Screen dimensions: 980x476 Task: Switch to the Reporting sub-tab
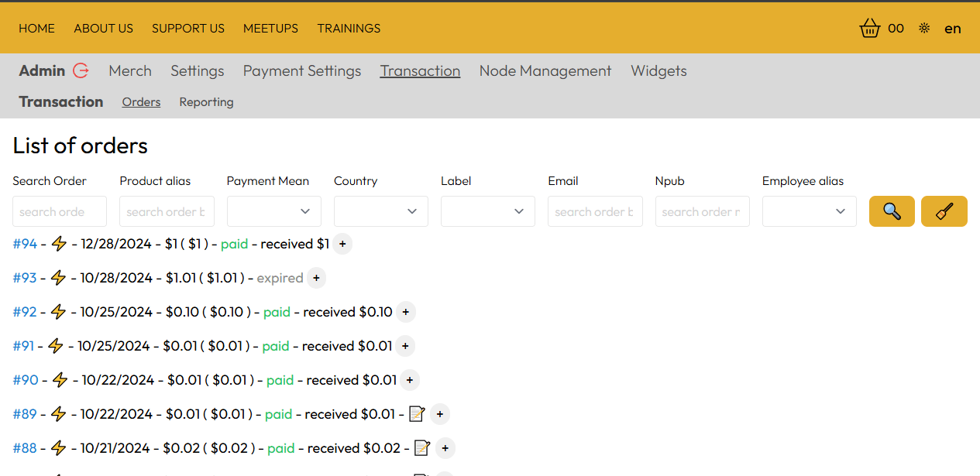point(206,102)
